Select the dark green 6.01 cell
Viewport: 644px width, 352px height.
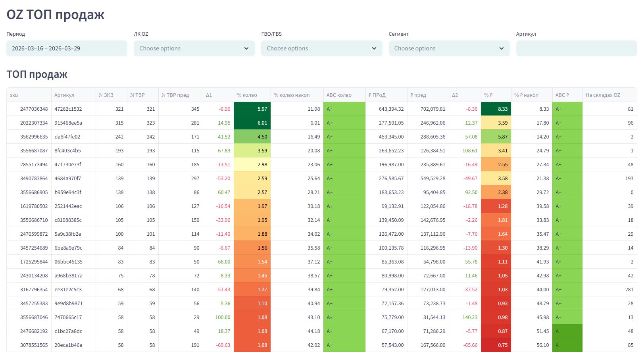point(252,123)
